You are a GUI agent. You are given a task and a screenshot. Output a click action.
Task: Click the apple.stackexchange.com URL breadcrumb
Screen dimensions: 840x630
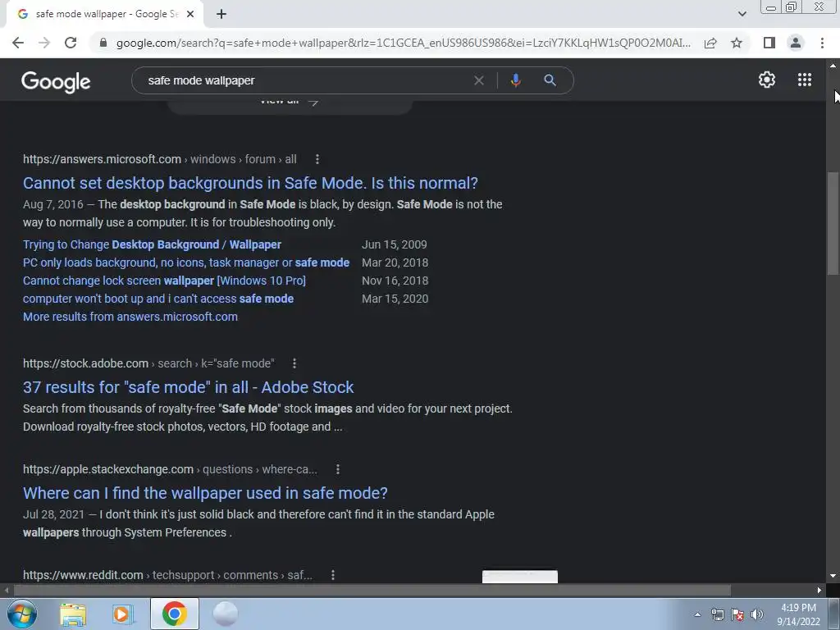pos(170,469)
